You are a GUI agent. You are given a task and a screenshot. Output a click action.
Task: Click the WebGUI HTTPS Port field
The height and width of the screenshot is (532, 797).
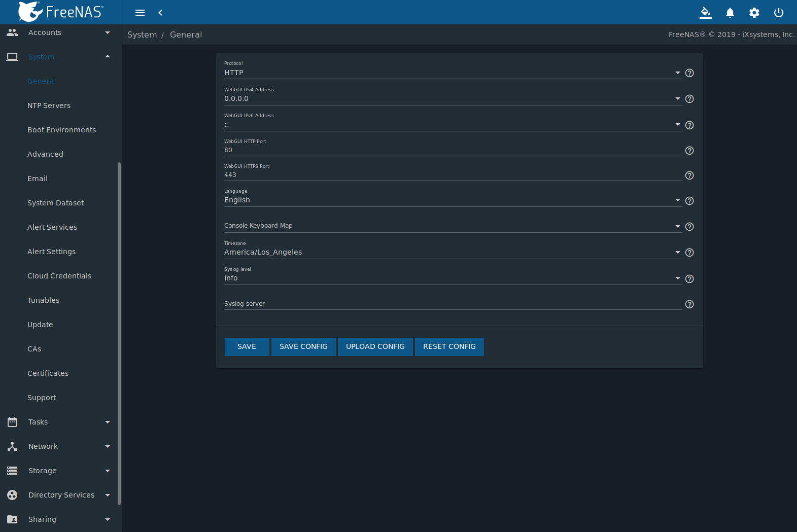point(453,175)
